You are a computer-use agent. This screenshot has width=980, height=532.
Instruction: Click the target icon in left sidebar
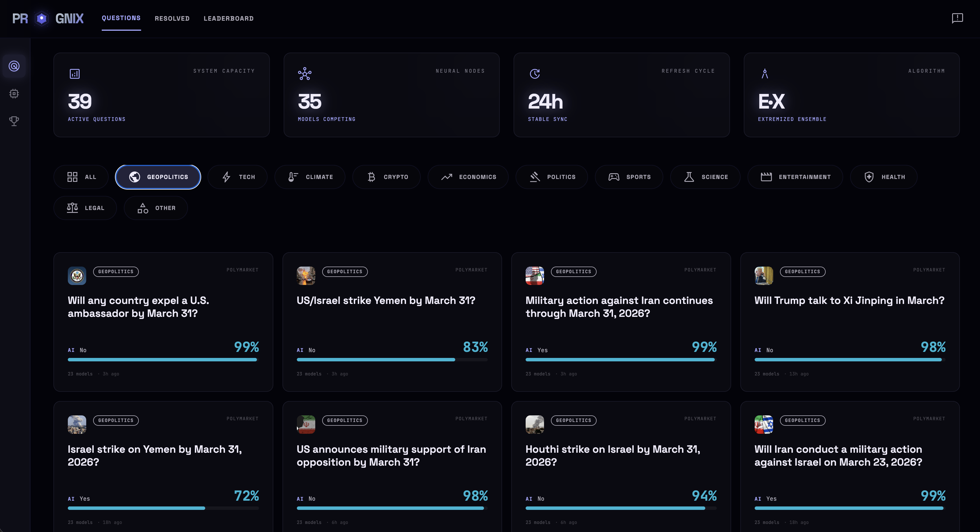pos(14,66)
